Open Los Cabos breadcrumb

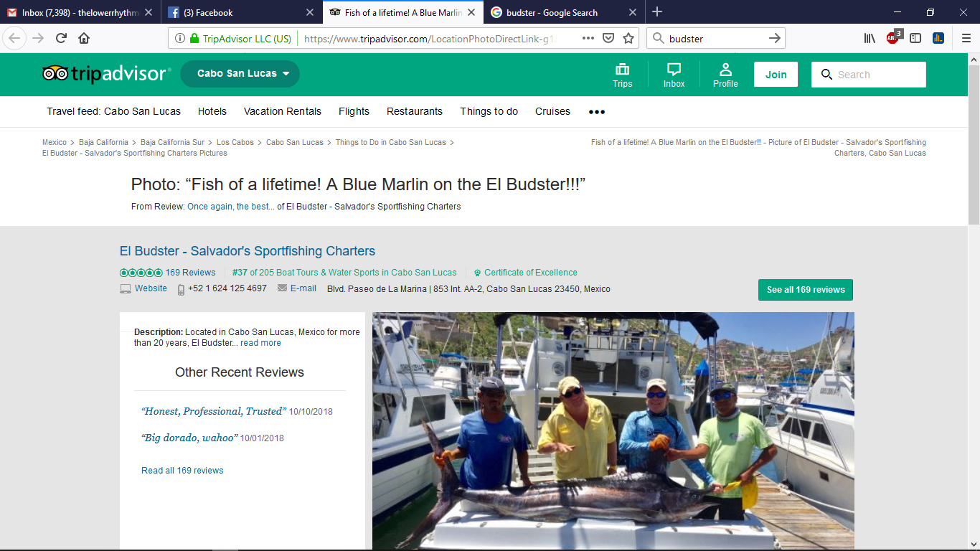235,142
